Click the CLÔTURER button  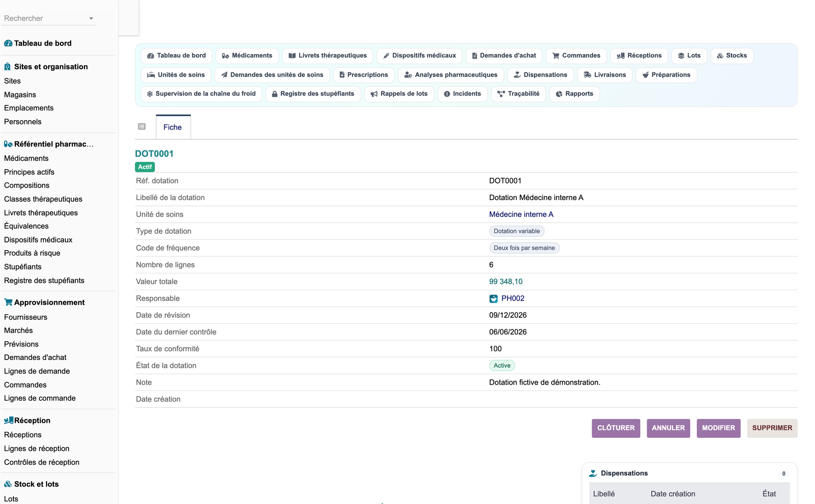(616, 428)
